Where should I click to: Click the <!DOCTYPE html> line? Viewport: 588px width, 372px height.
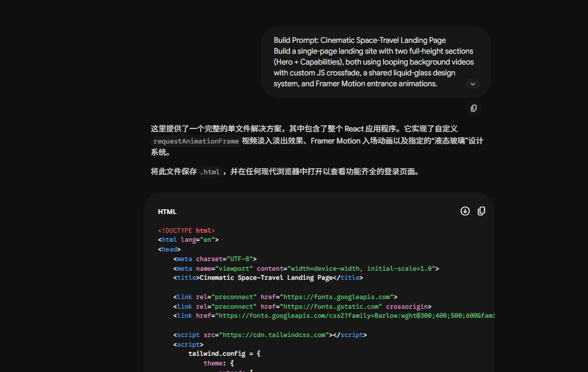(x=186, y=231)
